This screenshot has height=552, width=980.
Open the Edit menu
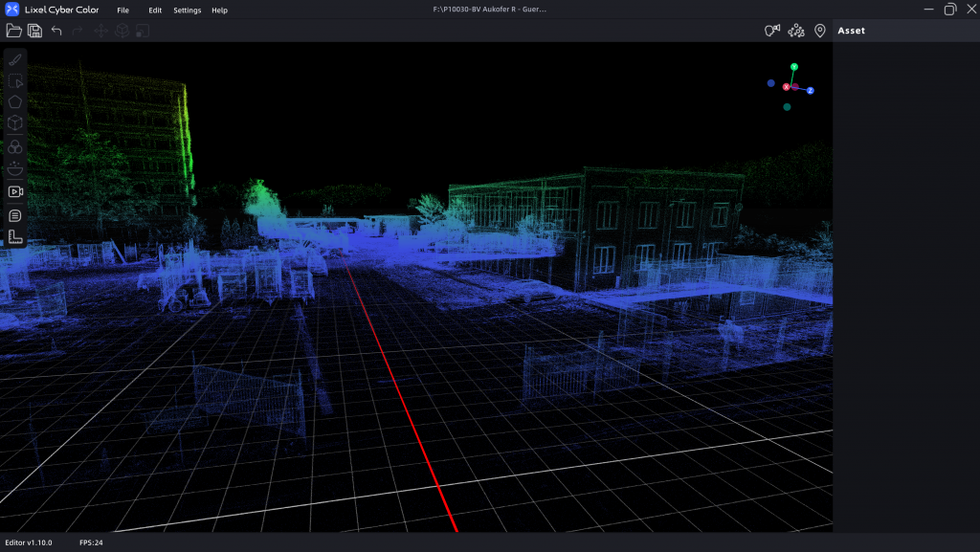pos(154,10)
